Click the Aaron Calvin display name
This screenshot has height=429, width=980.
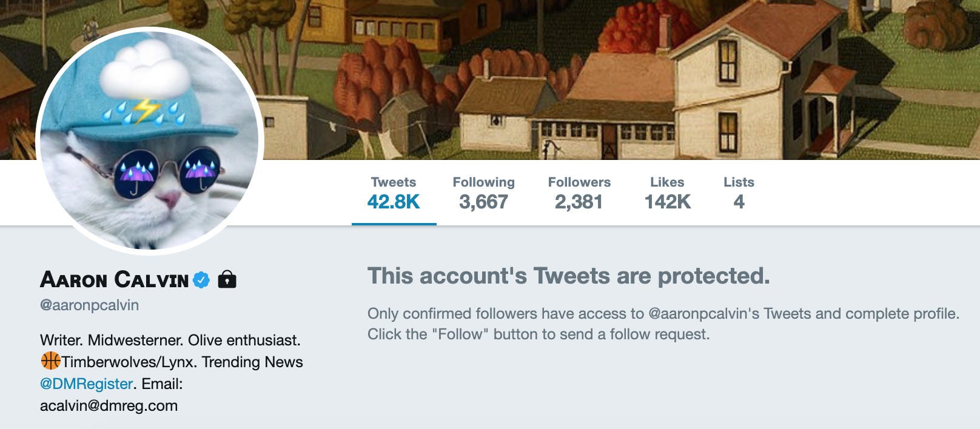pyautogui.click(x=115, y=279)
